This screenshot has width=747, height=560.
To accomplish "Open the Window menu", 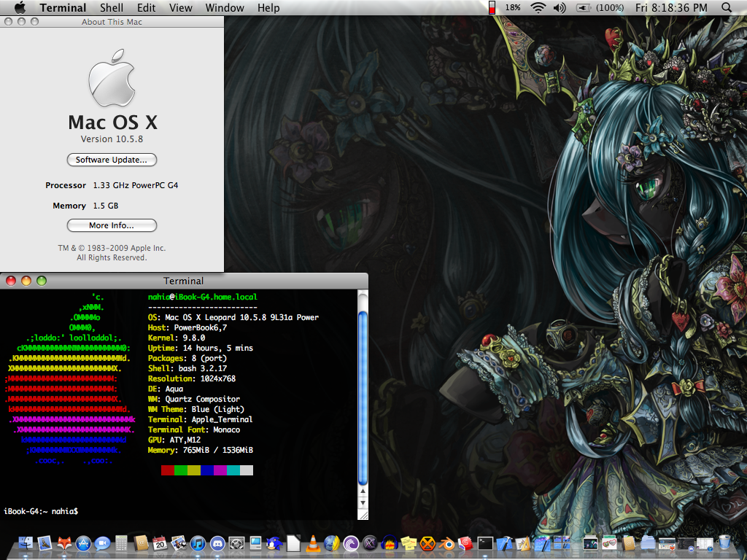I will [x=225, y=8].
